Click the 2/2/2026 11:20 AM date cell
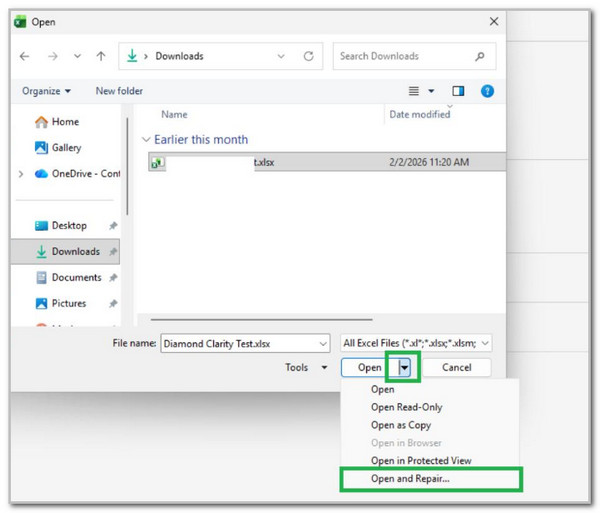Viewport: 600px width, 513px height. pyautogui.click(x=429, y=162)
